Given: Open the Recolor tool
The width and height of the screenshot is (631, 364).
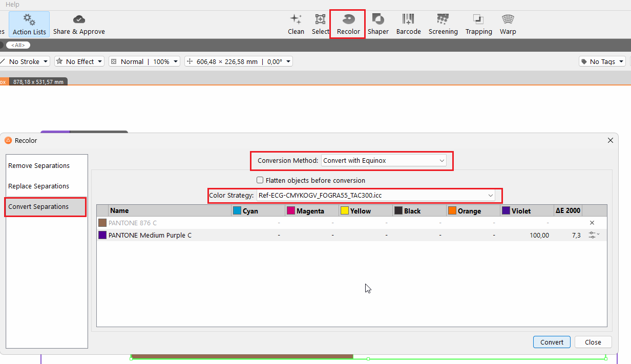Looking at the screenshot, I should click(x=347, y=23).
